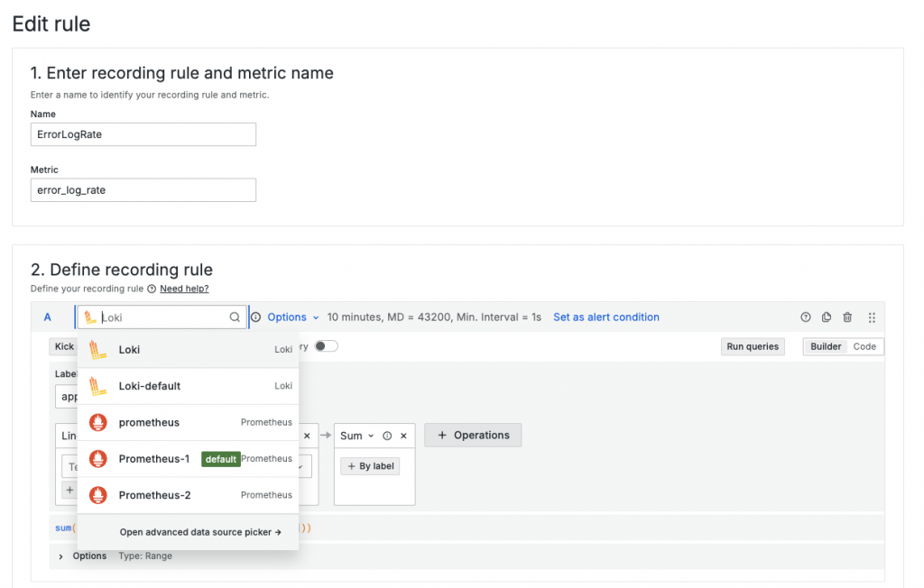The width and height of the screenshot is (924, 588).
Task: Expand the Options Type: Range section
Action: coord(60,556)
